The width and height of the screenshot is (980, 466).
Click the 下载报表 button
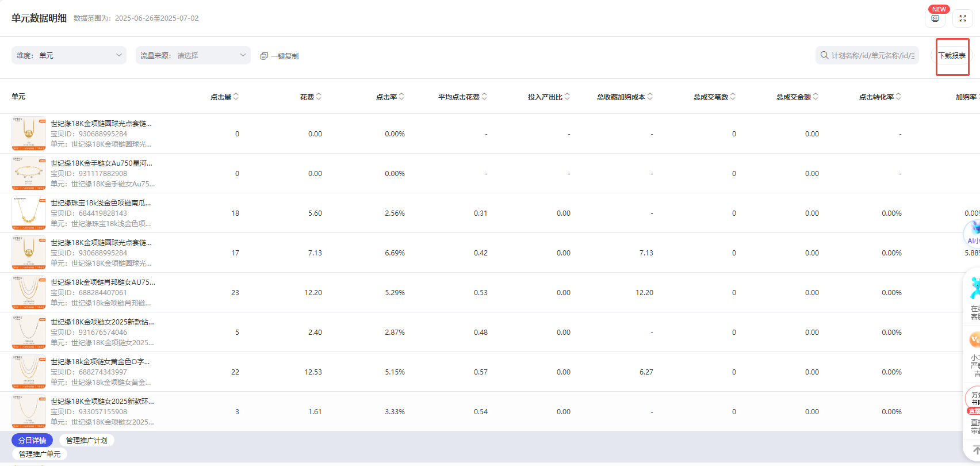pos(952,56)
